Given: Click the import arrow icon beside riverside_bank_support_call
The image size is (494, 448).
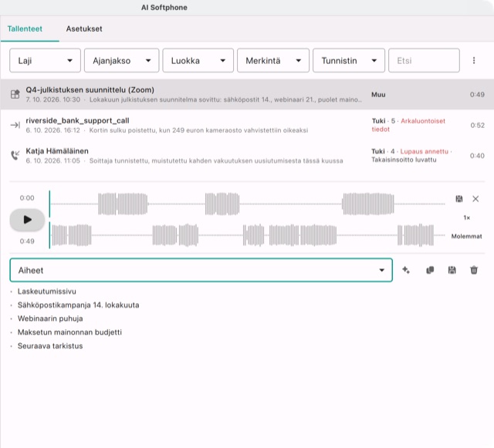Looking at the screenshot, I should [x=15, y=125].
